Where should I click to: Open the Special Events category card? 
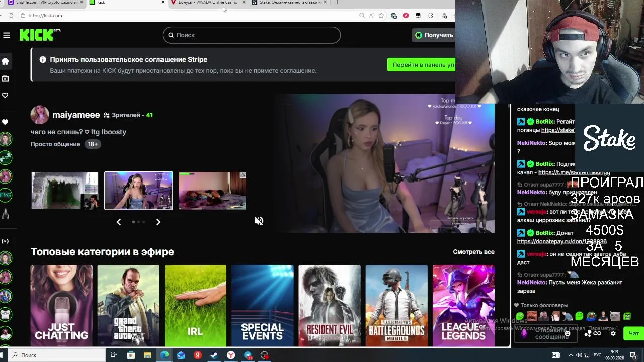point(262,306)
